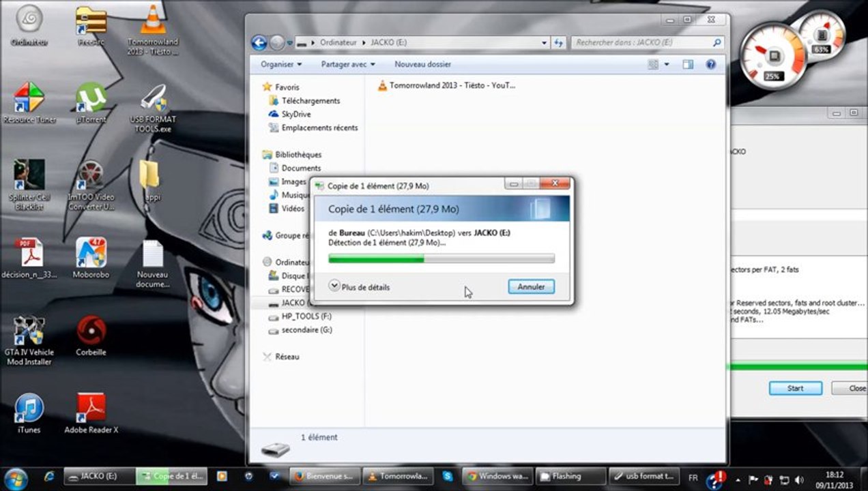The width and height of the screenshot is (868, 491).
Task: Toggle the preview pane icon in Explorer
Action: click(688, 64)
